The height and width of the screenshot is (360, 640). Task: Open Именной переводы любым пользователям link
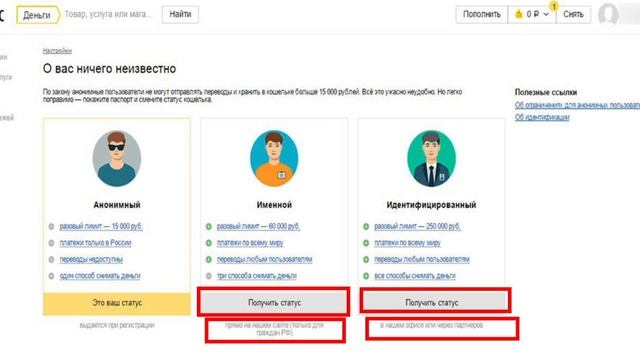(264, 259)
